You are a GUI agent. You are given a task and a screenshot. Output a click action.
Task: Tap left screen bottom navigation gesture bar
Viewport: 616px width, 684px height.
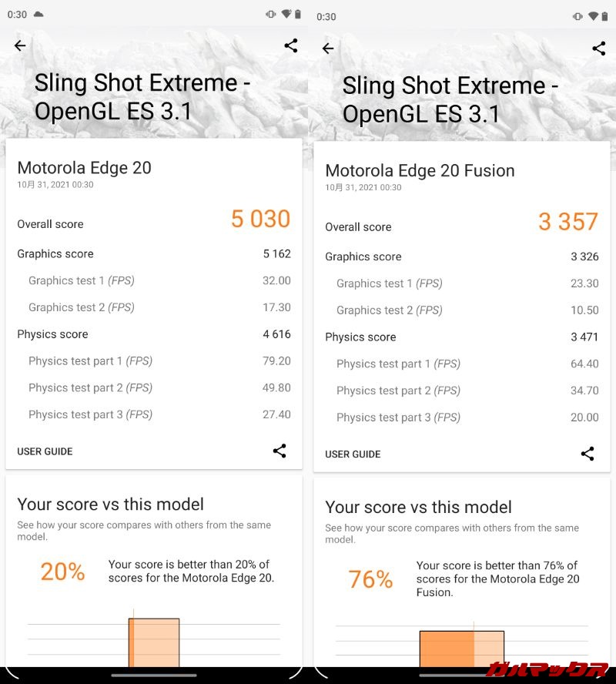point(154,676)
